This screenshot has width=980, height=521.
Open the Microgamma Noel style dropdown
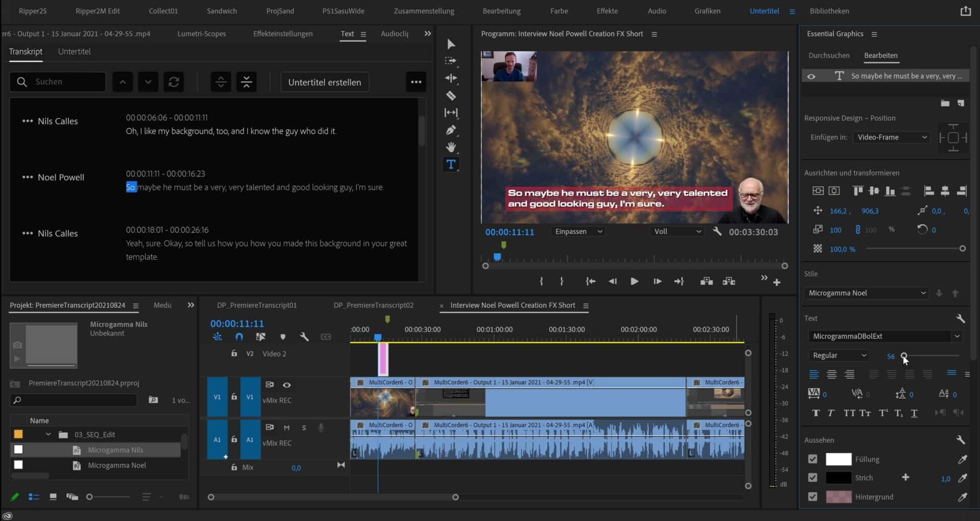point(866,293)
